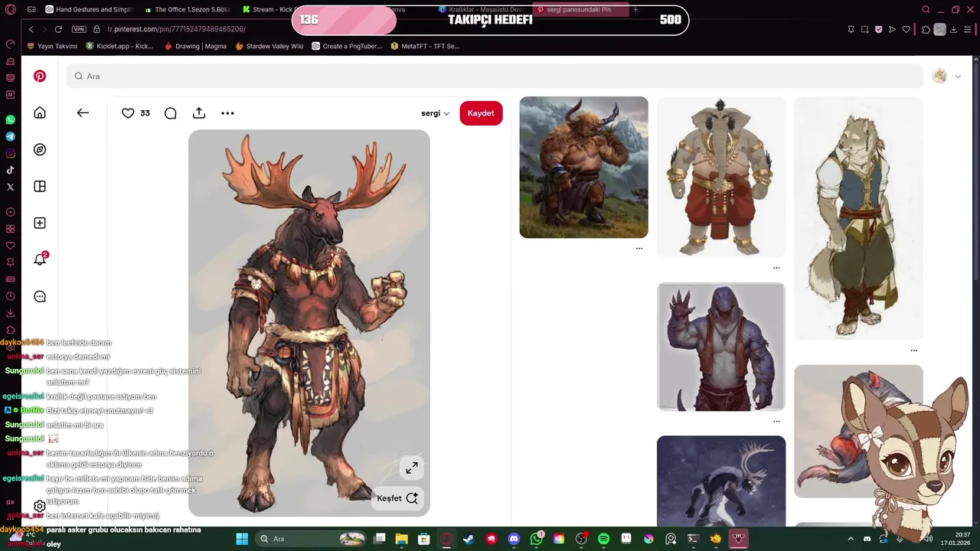Open Kicklet.app bookmark
The image size is (980, 551).
(119, 46)
